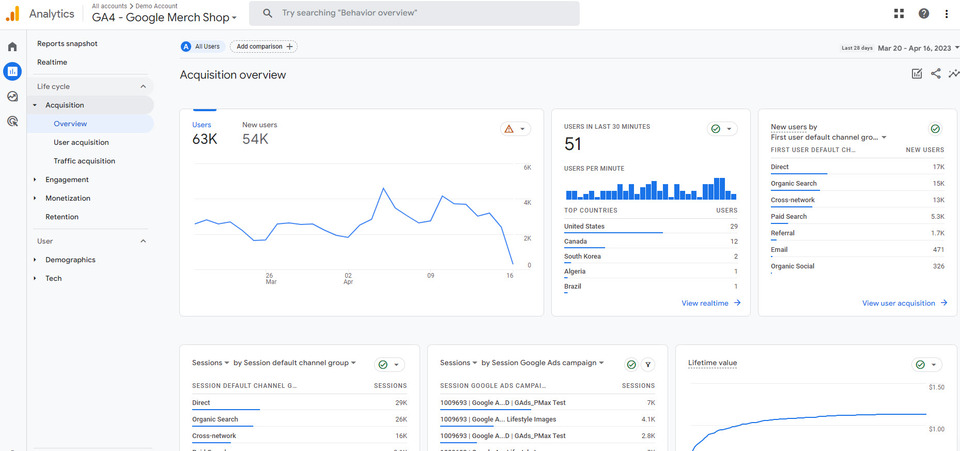The width and height of the screenshot is (960, 451).
Task: Expand the Engagement menu item
Action: click(x=67, y=180)
